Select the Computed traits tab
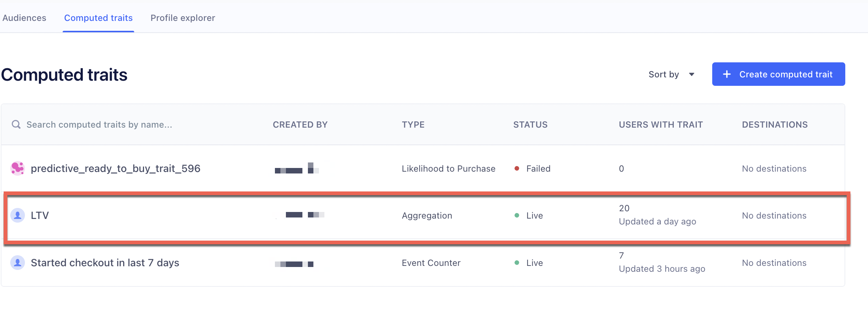 (98, 18)
